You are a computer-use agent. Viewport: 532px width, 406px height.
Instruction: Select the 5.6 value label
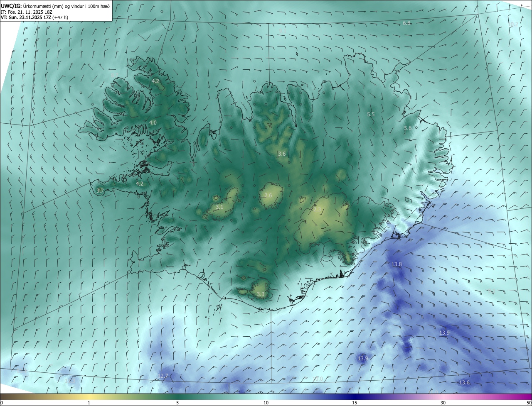pyautogui.click(x=408, y=128)
